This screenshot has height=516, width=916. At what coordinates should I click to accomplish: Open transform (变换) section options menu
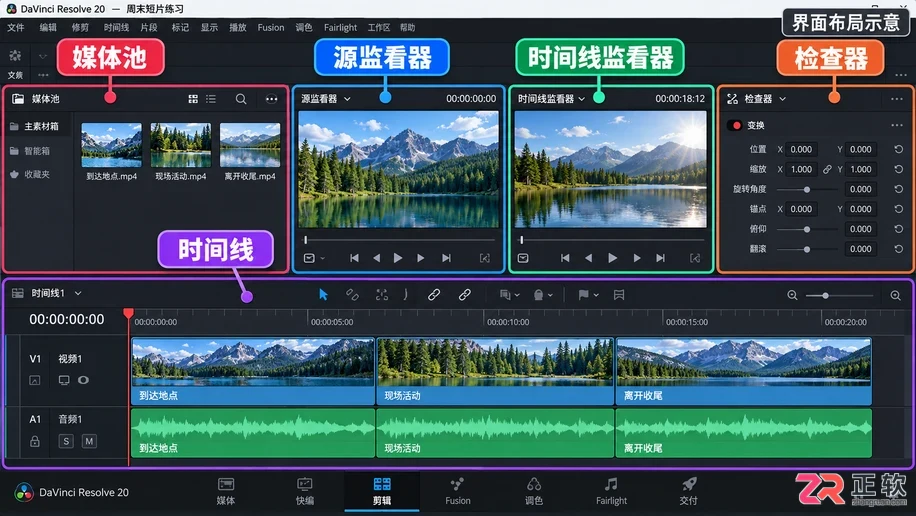tap(897, 126)
